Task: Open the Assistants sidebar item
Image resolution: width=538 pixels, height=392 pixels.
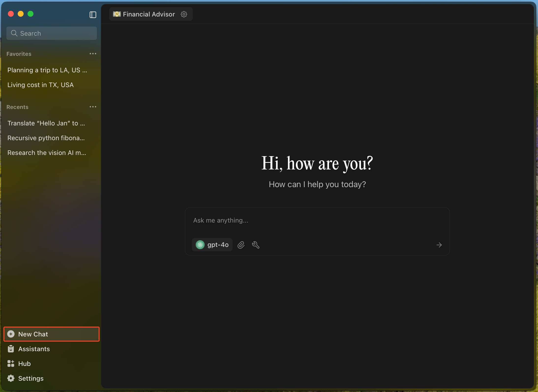Action: [x=34, y=349]
